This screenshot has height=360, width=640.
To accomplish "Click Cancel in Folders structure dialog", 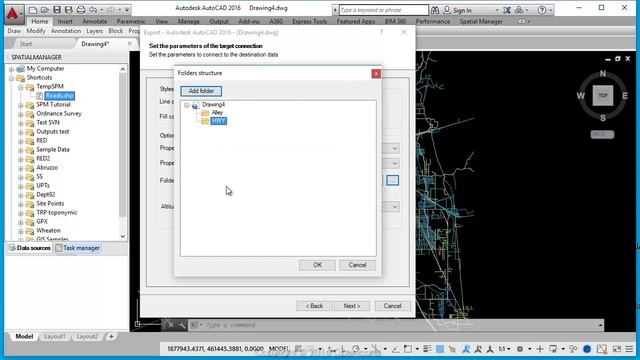I will (x=357, y=265).
